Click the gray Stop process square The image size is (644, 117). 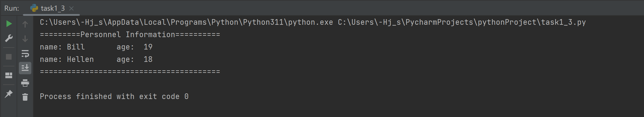point(9,57)
